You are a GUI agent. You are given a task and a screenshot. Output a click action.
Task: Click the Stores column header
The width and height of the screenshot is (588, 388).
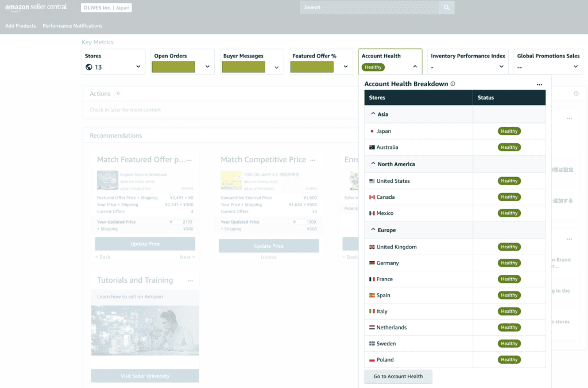419,98
